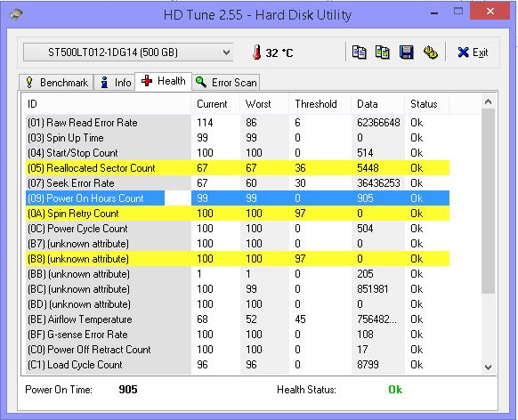Open the Error Scan tab
This screenshot has width=518, height=420.
[x=226, y=82]
